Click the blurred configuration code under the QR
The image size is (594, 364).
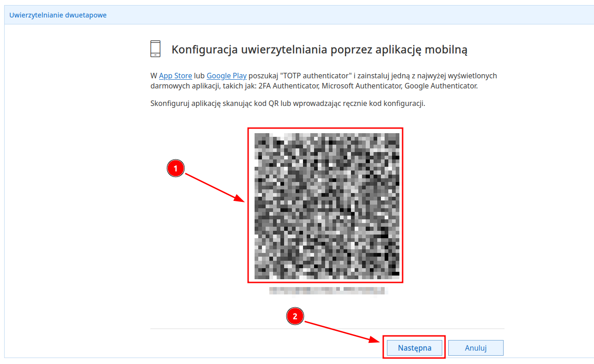pos(328,290)
